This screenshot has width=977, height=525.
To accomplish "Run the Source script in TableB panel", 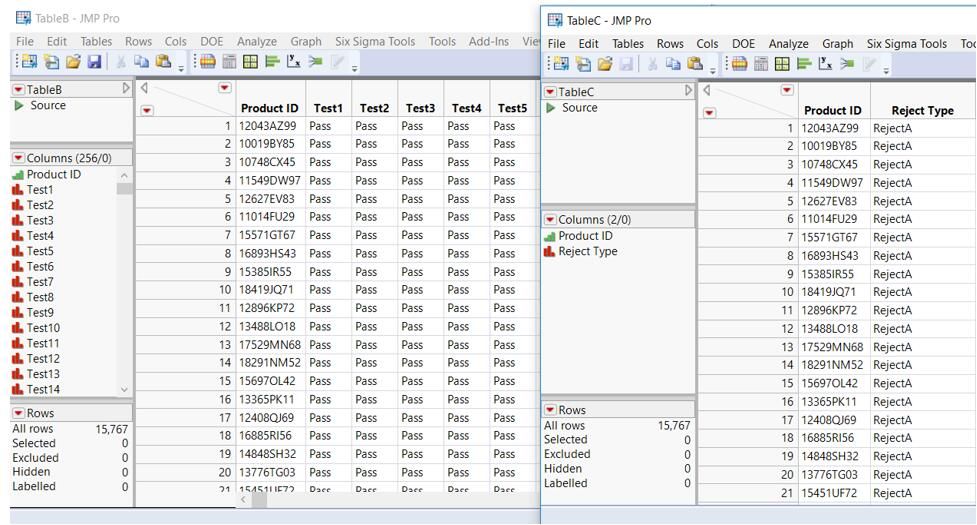I will pos(19,105).
